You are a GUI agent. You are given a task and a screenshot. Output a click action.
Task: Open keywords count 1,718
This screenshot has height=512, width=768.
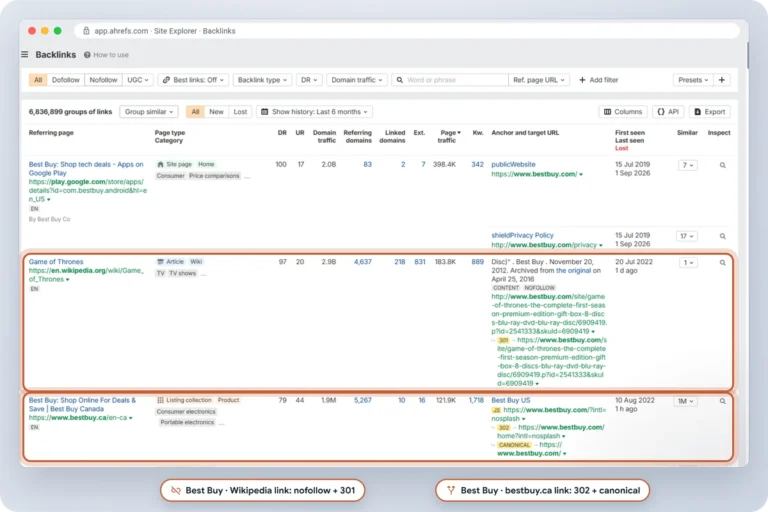click(476, 400)
